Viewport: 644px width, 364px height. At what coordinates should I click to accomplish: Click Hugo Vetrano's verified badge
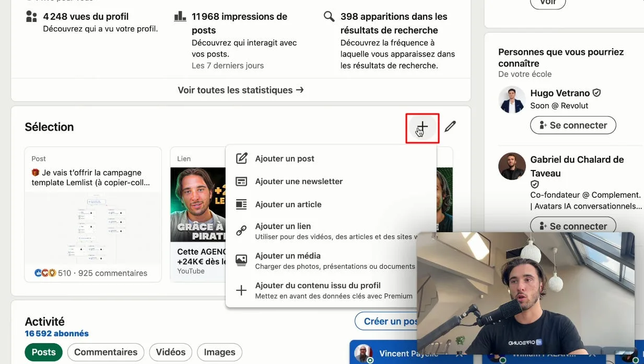596,93
